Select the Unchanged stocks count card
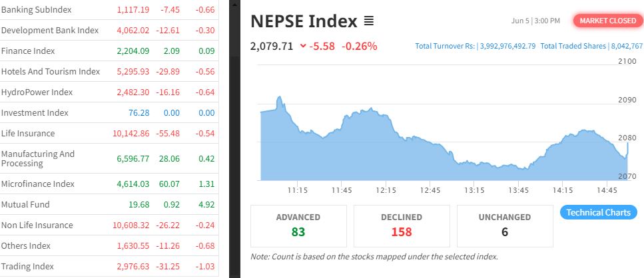 point(504,226)
